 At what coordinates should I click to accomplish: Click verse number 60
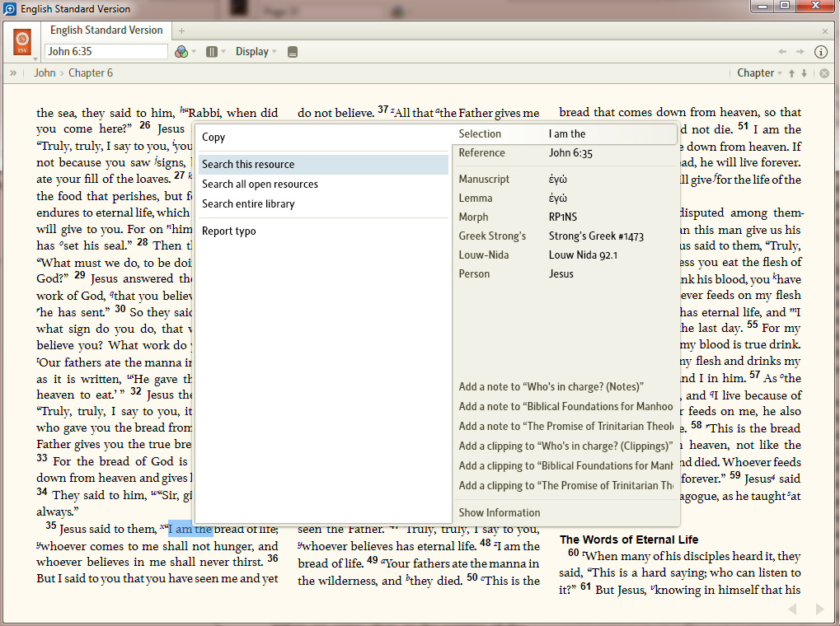pos(573,553)
